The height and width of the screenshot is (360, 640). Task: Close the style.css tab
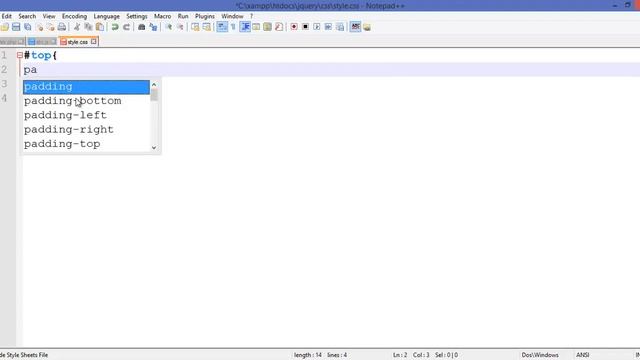pos(94,42)
